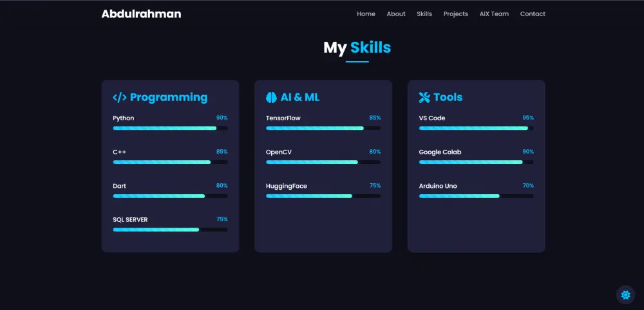
Task: Click the SQL SERVER progress bar
Action: point(170,230)
